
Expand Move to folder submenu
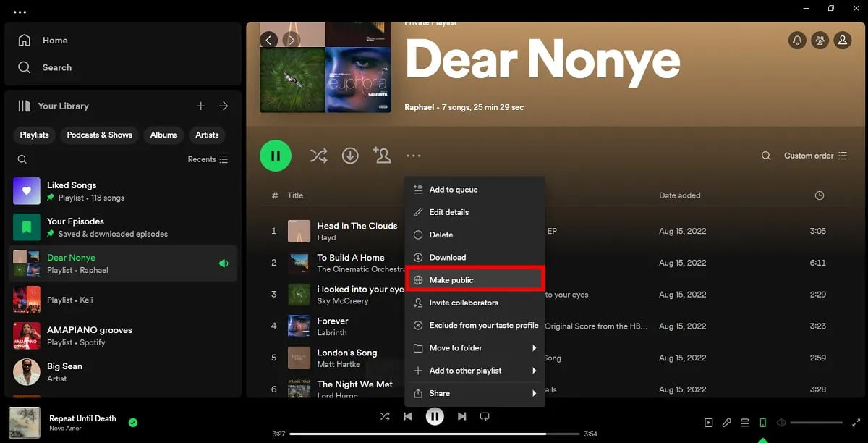pos(475,348)
